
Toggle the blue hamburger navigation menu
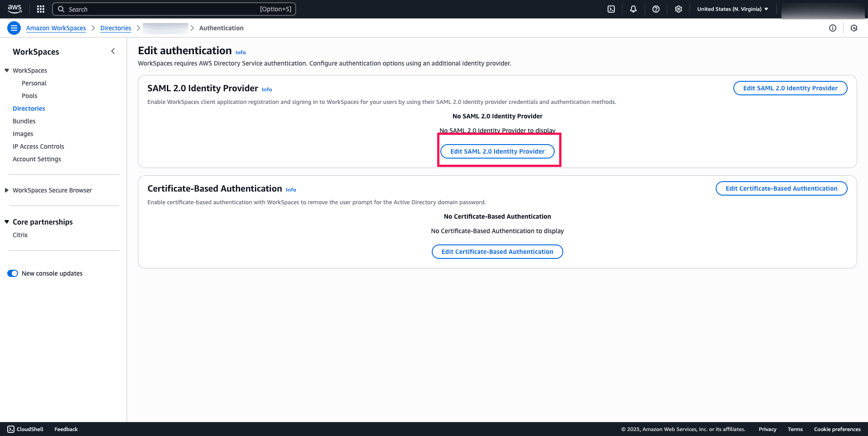[x=14, y=28]
